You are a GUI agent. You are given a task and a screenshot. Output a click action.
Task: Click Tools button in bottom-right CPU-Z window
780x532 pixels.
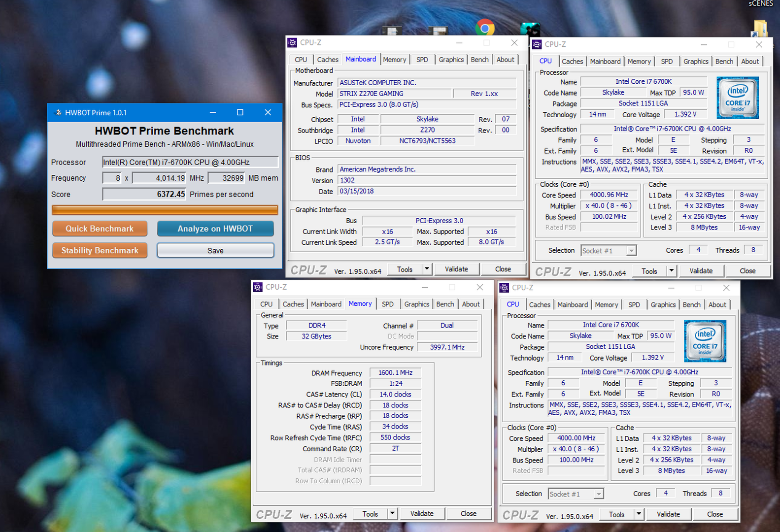pos(616,514)
